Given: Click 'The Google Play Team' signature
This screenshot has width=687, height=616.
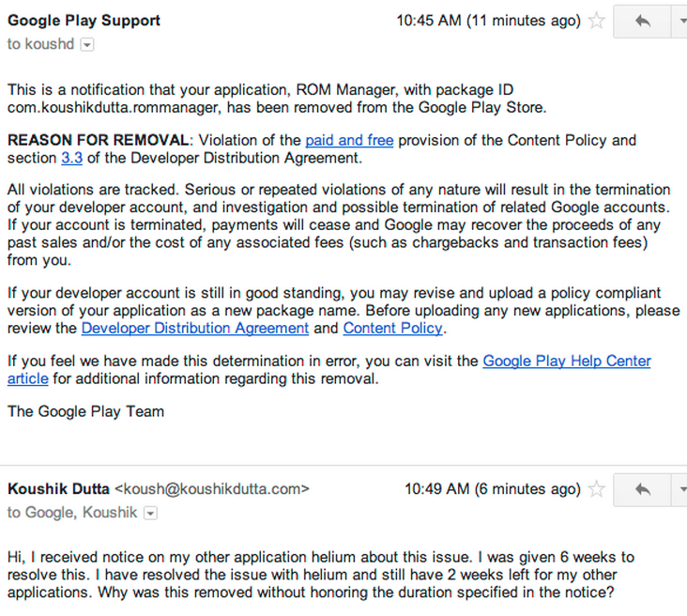Looking at the screenshot, I should [x=86, y=411].
